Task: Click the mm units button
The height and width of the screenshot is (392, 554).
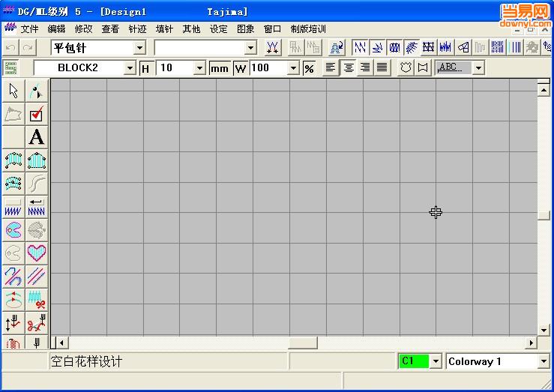Action: click(x=219, y=68)
